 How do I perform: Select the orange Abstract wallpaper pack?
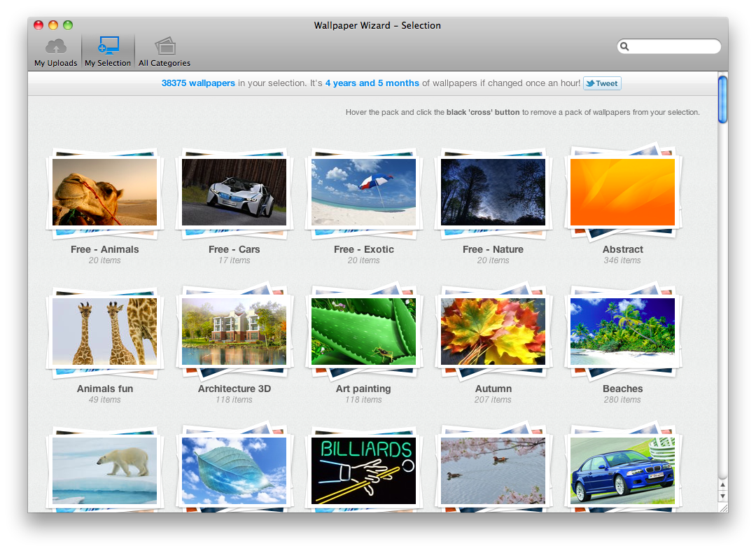click(x=622, y=192)
